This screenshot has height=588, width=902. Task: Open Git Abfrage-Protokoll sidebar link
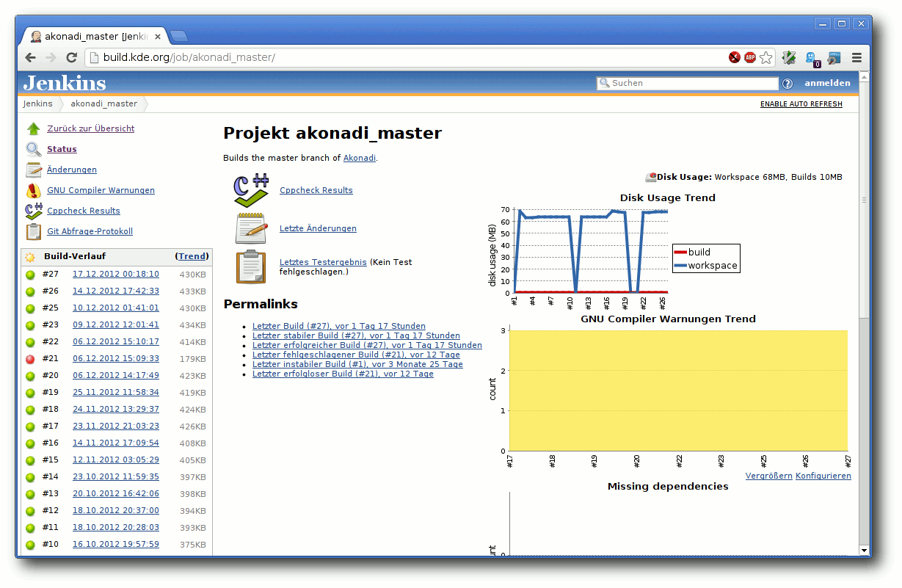(x=90, y=231)
